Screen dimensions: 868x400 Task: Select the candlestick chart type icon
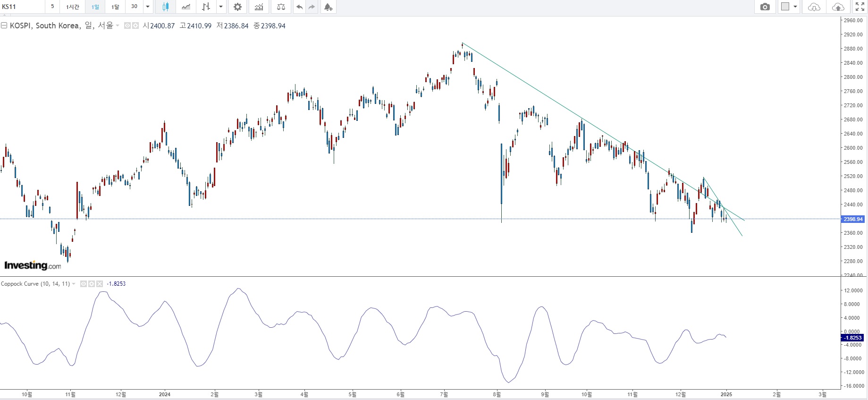(x=165, y=7)
